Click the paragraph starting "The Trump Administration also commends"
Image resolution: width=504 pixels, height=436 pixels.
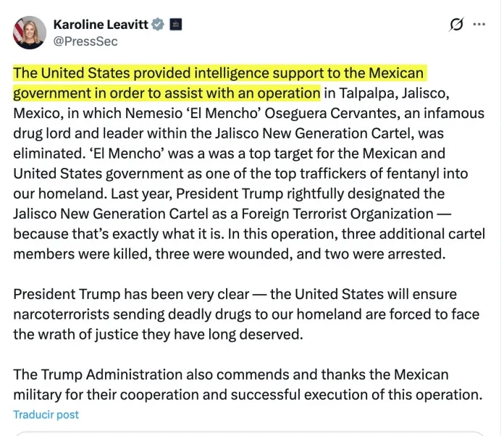pos(247,385)
